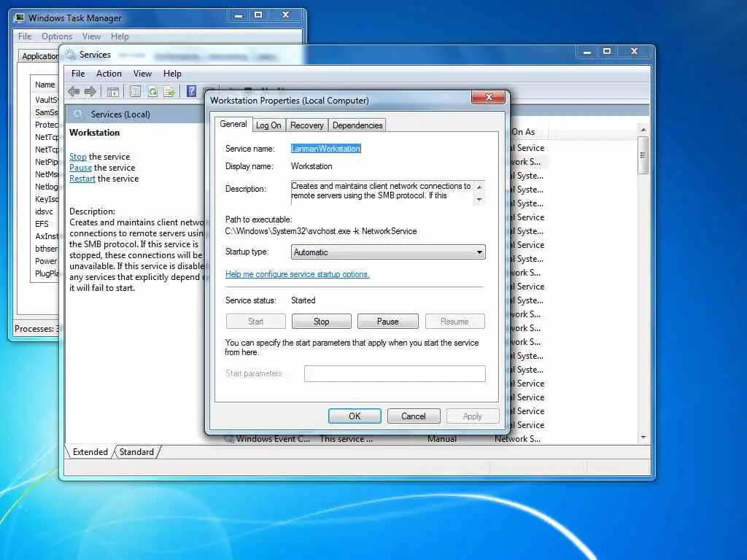This screenshot has width=747, height=560.
Task: Click services list scrollbar down arrow
Action: pos(643,437)
